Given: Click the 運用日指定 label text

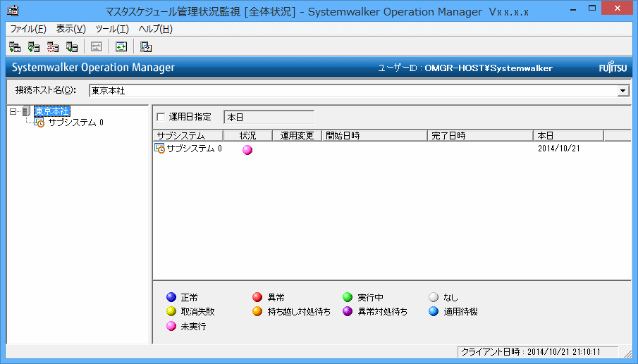Looking at the screenshot, I should tap(190, 117).
